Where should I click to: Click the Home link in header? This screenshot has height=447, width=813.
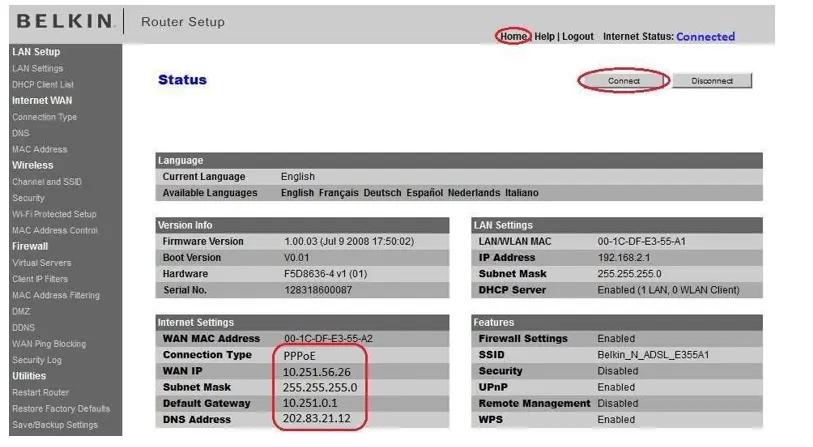coord(513,36)
